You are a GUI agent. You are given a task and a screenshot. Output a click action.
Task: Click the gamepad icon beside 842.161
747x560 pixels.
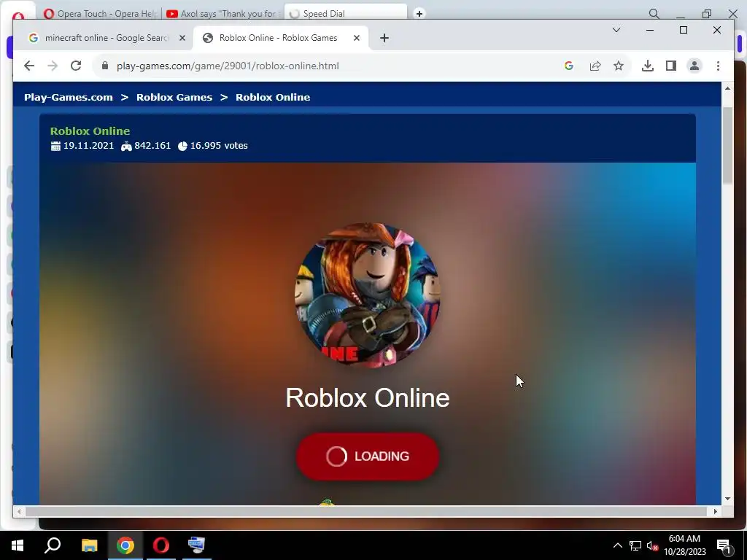point(126,146)
